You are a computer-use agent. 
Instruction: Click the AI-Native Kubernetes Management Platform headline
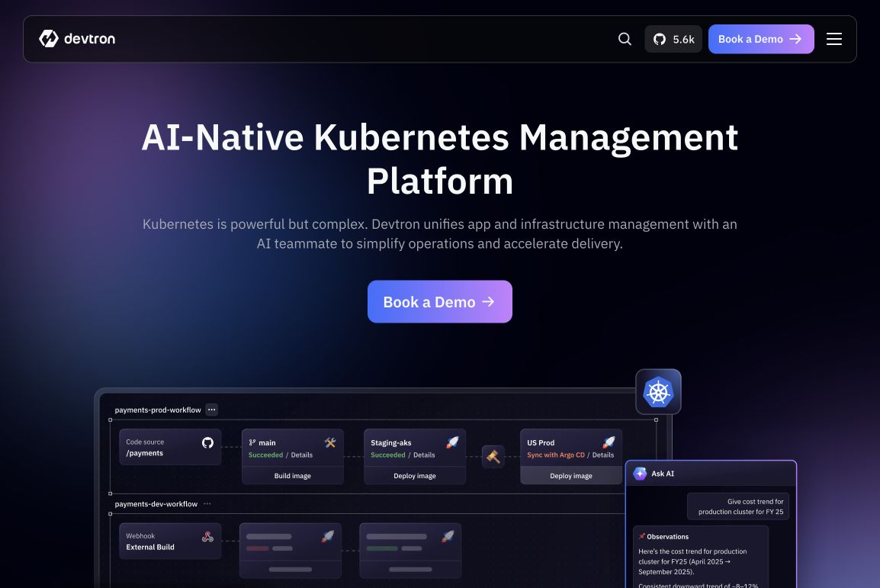[439, 159]
